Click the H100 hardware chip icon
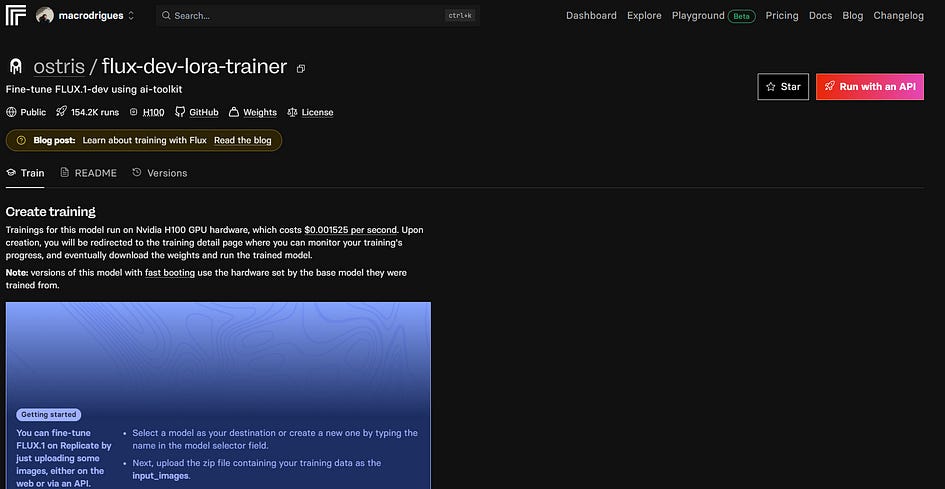 click(134, 112)
